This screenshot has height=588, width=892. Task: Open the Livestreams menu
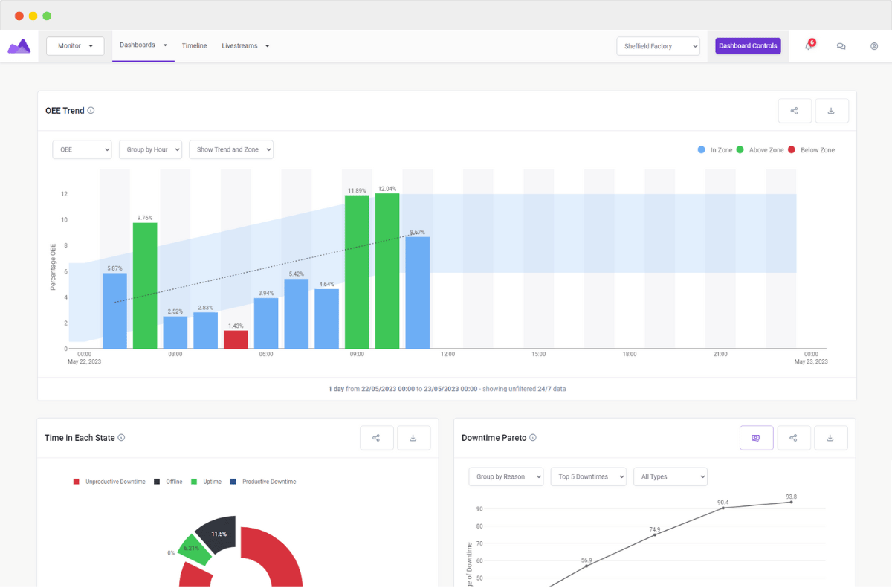(x=245, y=46)
